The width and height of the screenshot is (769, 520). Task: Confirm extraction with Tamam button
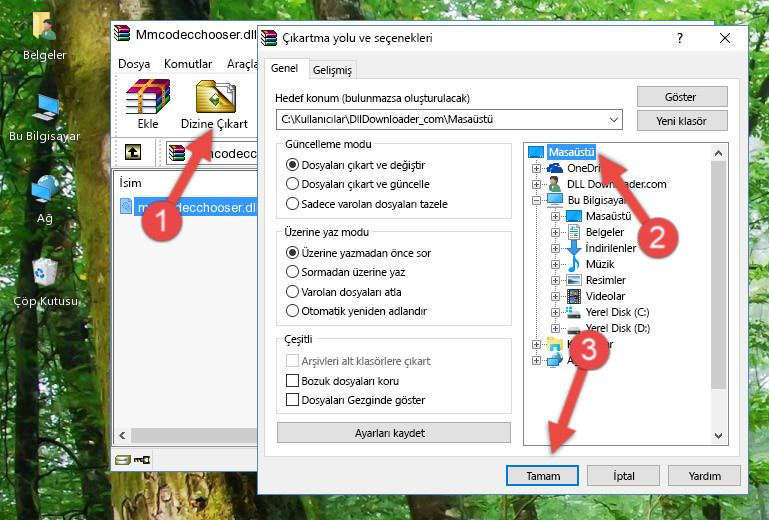(542, 476)
